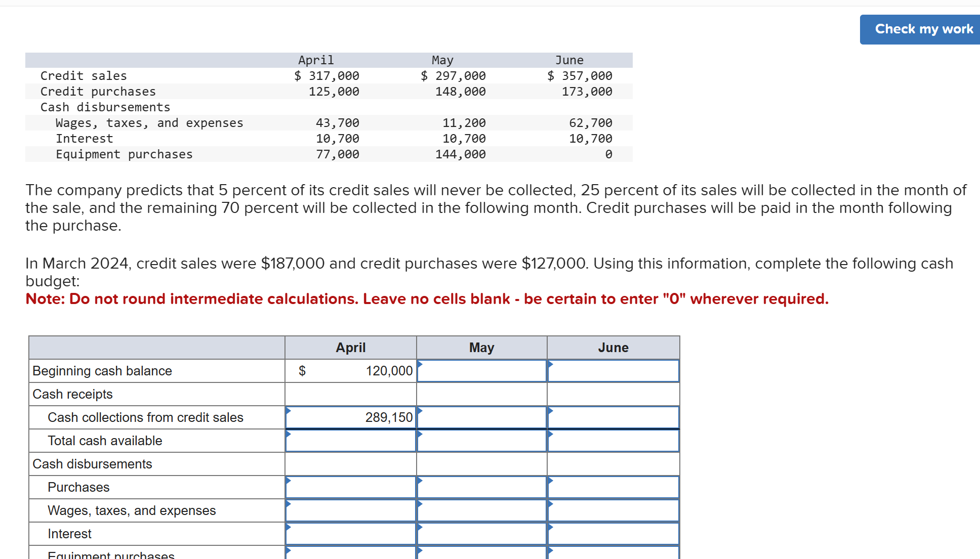Click April Purchases disbursement cell
Image resolution: width=980 pixels, height=559 pixels.
coord(350,487)
